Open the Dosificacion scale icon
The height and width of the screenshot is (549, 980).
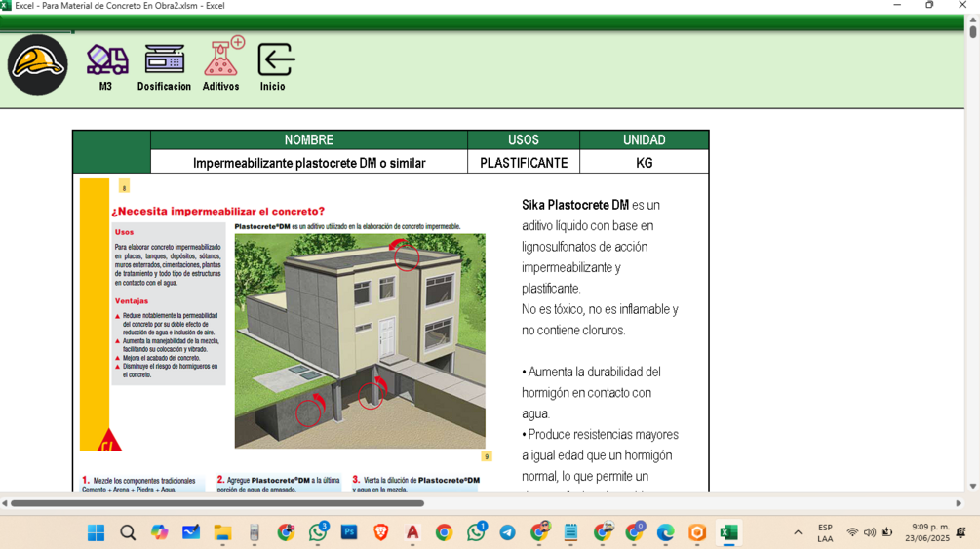tap(165, 59)
